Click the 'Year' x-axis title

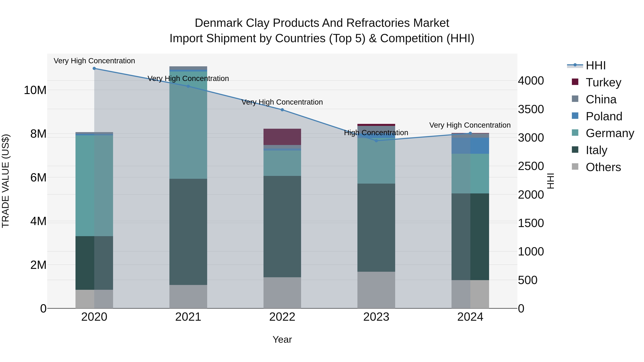tap(282, 340)
